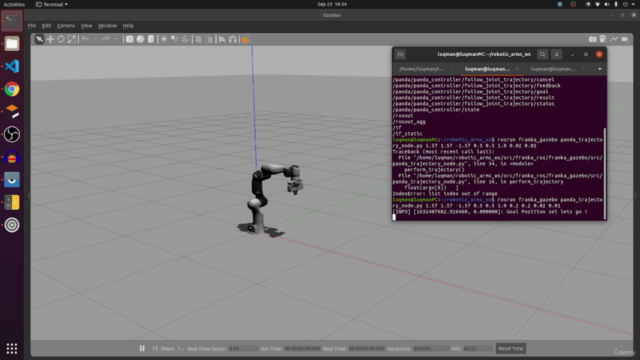
Task: Open the Terminal app menu in top bar
Action: pos(52,4)
